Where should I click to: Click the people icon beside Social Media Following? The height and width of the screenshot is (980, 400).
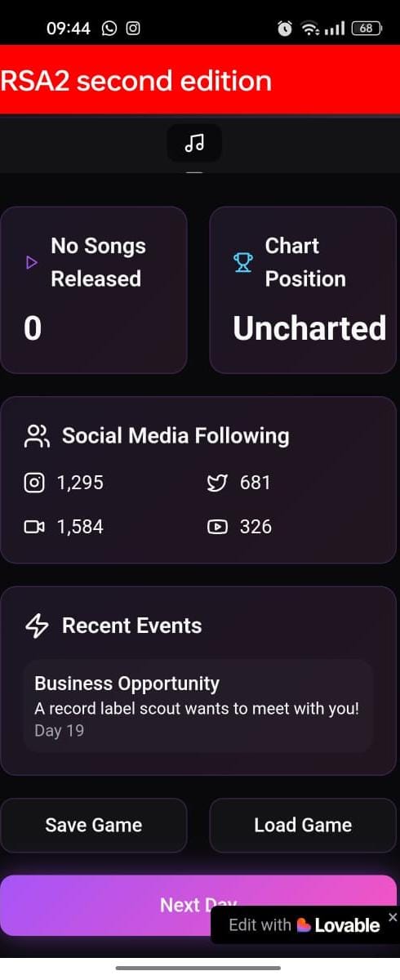pyautogui.click(x=38, y=436)
